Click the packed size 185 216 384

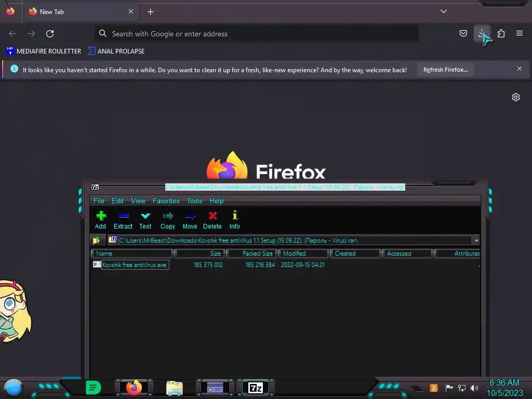(260, 265)
